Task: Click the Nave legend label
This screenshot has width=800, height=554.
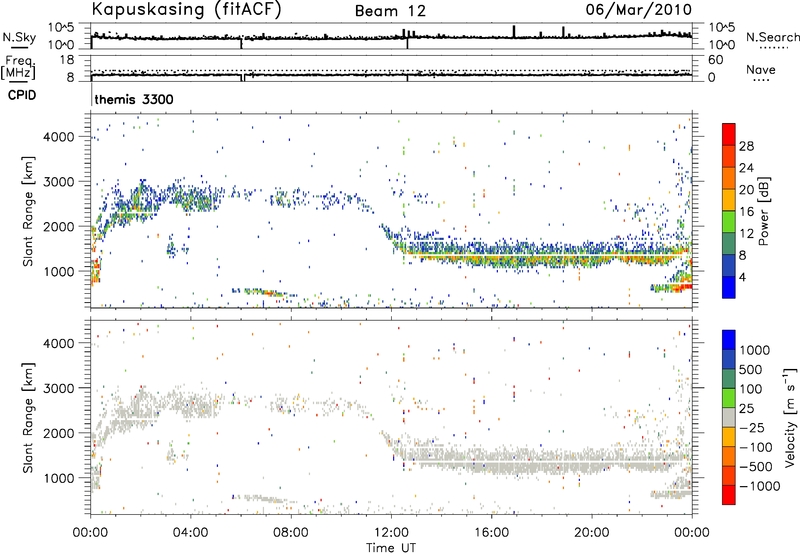Action: 761,69
